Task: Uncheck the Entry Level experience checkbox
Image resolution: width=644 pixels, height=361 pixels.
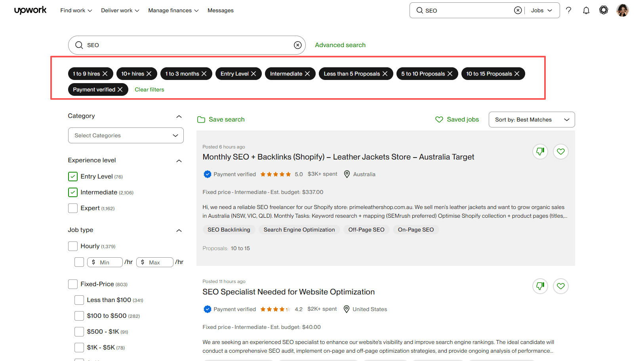Action: (x=73, y=177)
